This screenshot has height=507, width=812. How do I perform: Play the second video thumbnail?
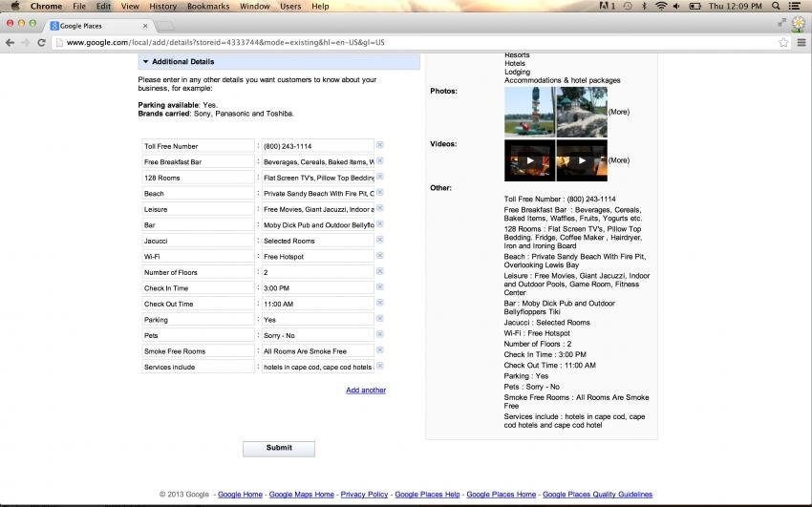582,160
